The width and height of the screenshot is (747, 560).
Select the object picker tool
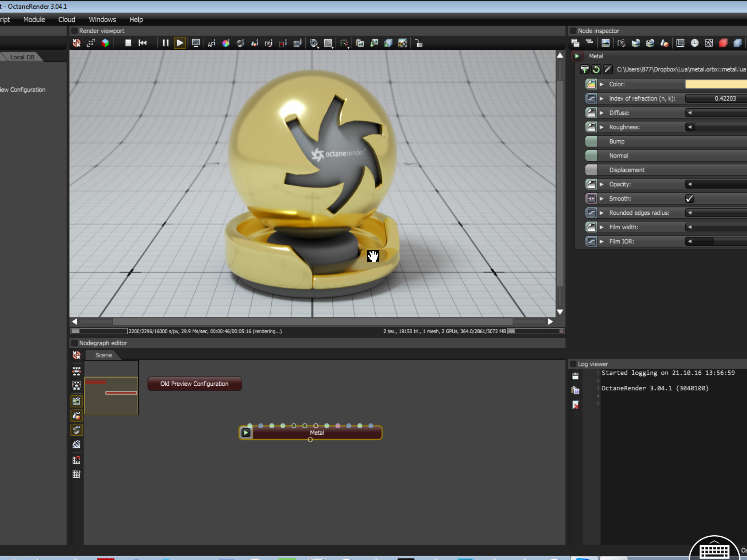coord(255,43)
